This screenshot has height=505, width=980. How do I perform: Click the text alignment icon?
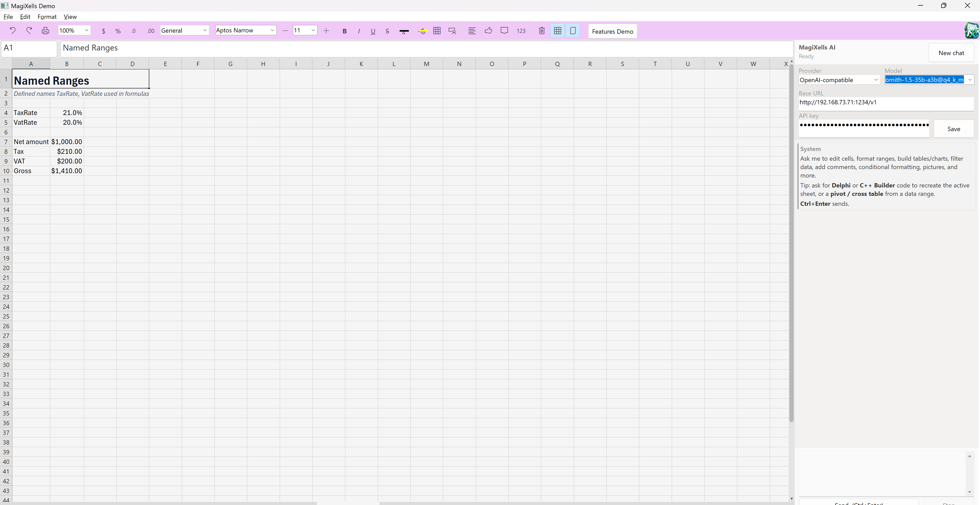click(472, 31)
